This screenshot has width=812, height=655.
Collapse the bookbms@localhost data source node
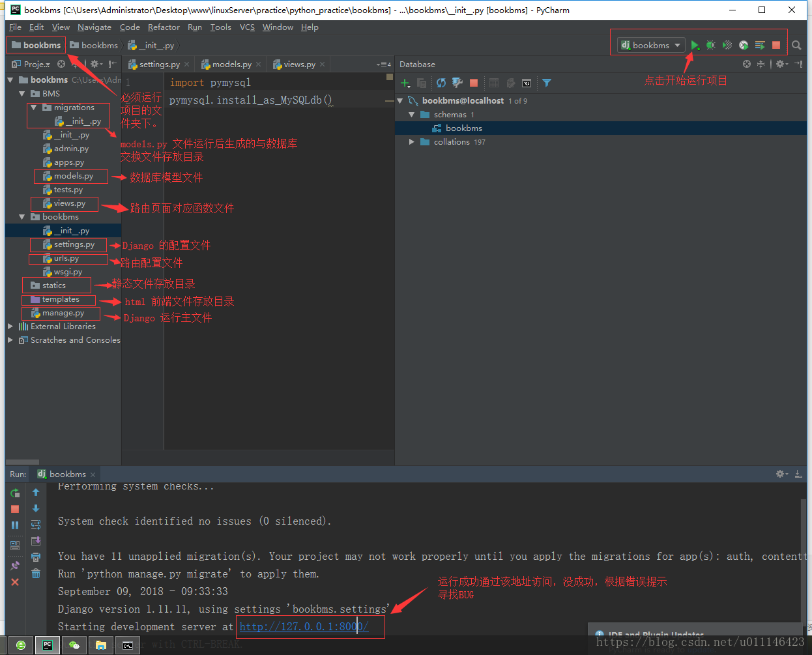pos(400,100)
